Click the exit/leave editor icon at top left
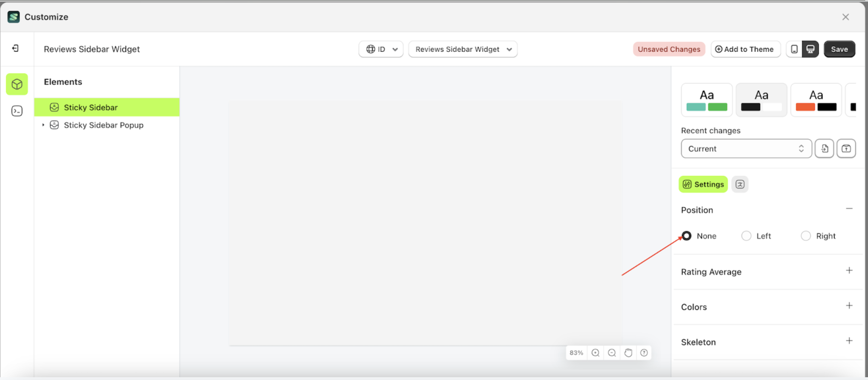 point(15,49)
